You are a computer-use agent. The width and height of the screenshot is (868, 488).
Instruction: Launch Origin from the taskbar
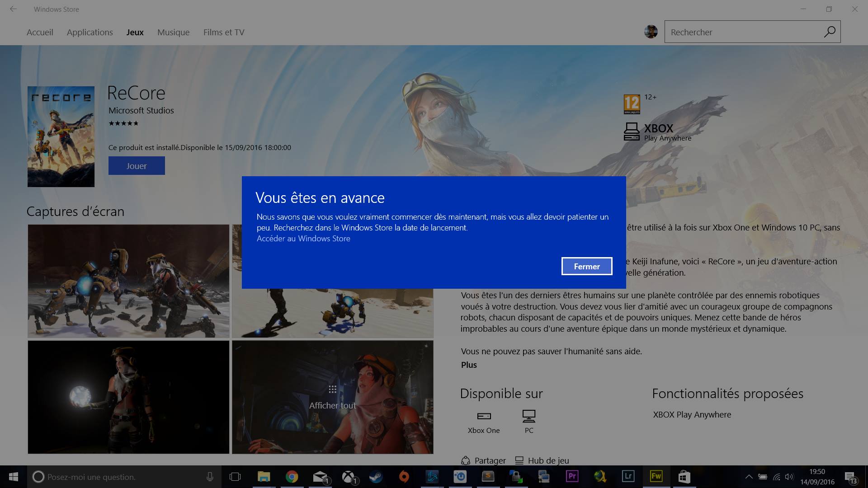pos(404,477)
